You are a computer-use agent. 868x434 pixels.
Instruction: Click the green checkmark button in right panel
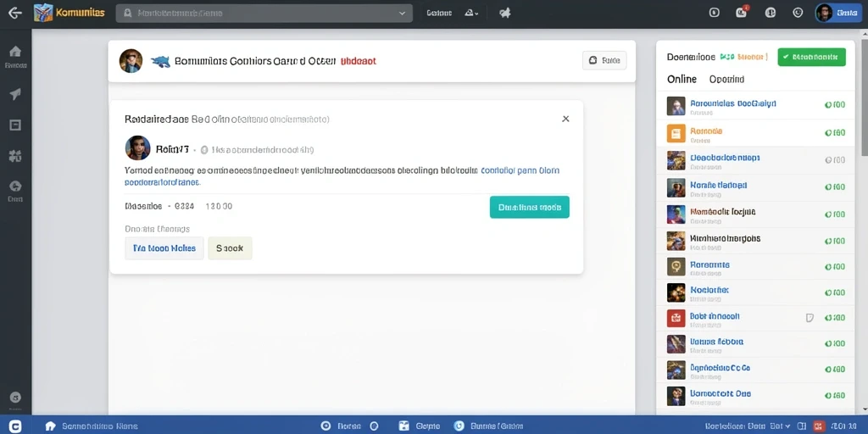point(811,57)
